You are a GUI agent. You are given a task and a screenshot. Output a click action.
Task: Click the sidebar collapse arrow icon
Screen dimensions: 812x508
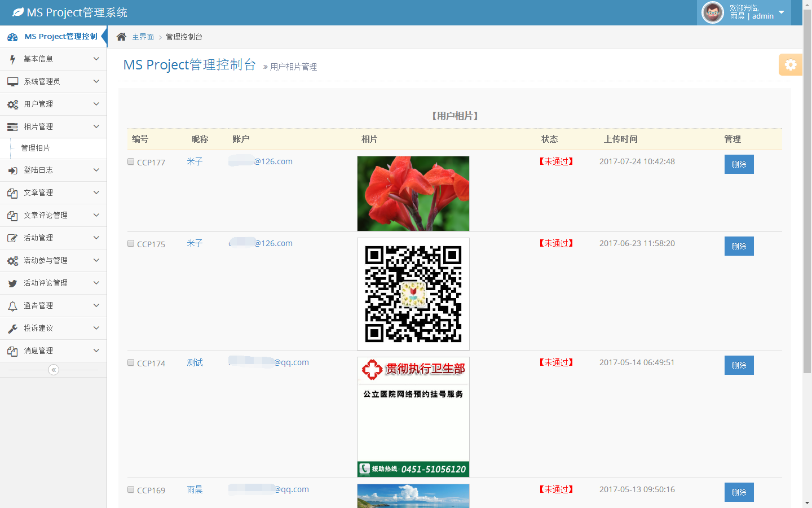click(54, 370)
